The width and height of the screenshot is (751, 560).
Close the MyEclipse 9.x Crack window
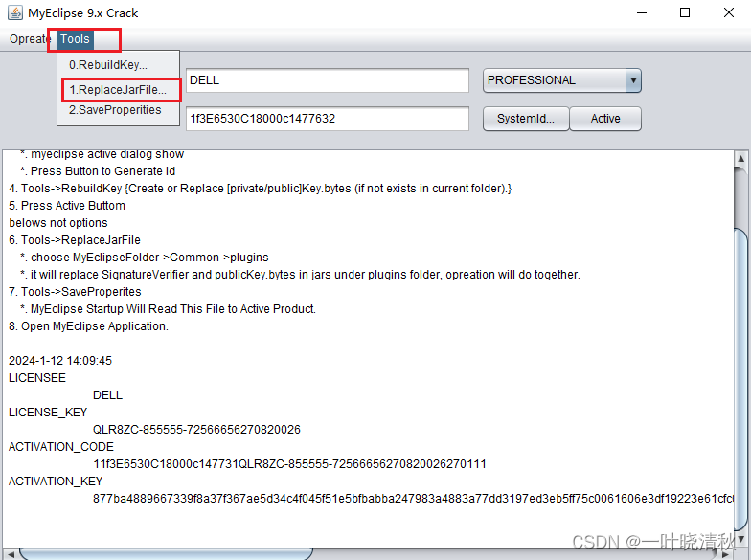pos(728,13)
